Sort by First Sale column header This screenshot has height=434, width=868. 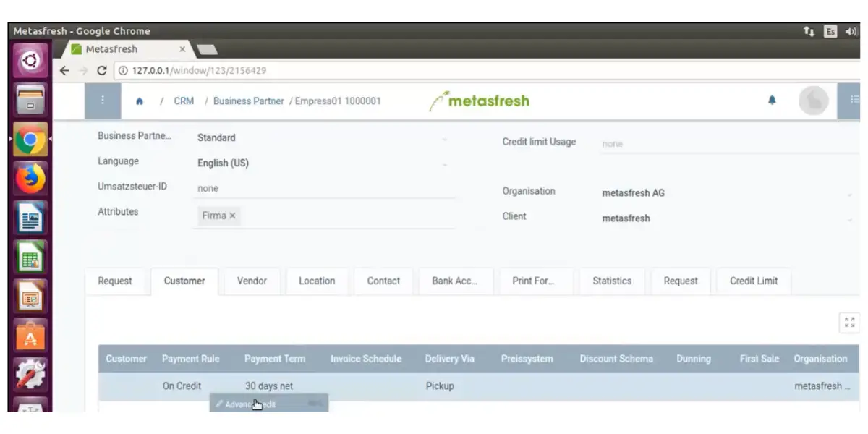[759, 359]
